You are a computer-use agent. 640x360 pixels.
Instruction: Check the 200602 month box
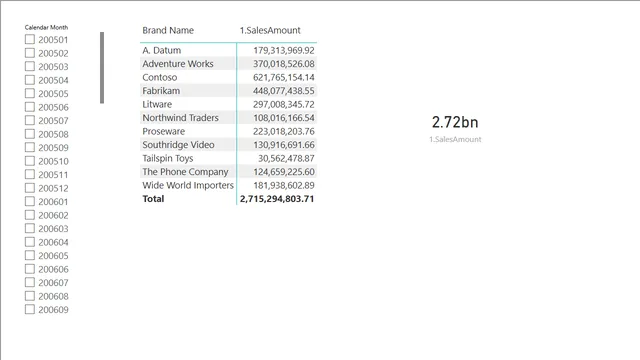click(30, 215)
